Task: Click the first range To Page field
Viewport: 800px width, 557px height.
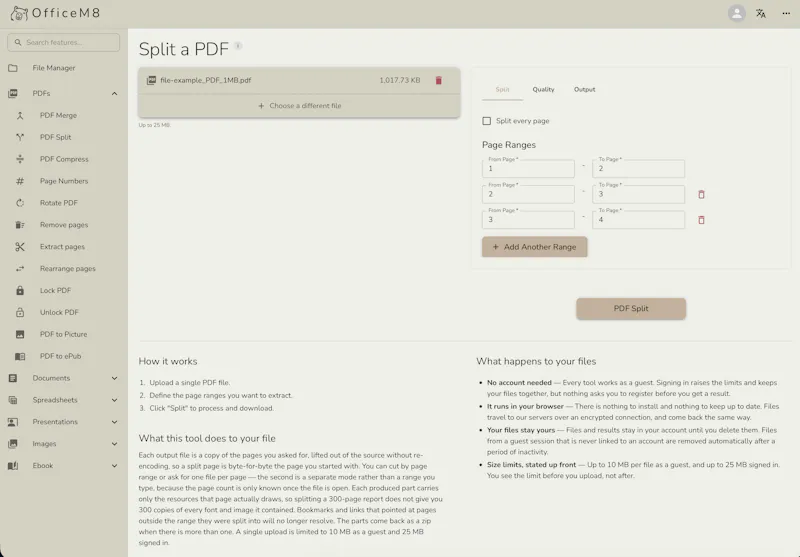Action: coord(638,168)
